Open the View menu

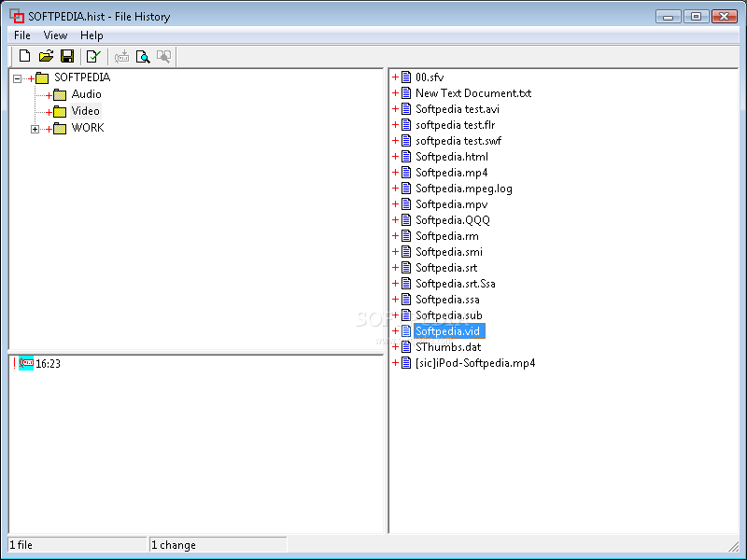(x=55, y=35)
